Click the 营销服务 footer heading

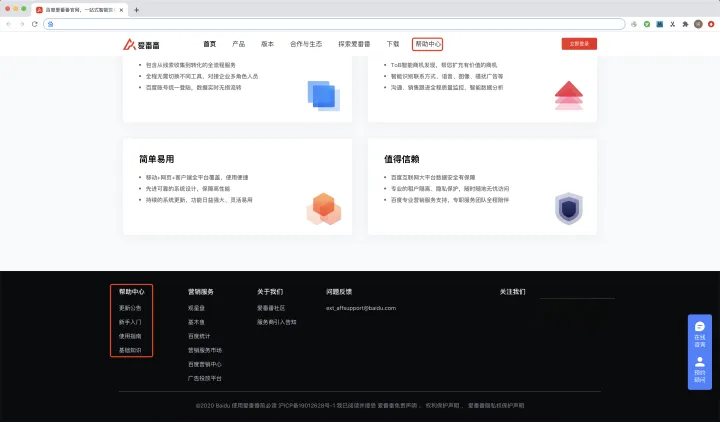coord(201,292)
